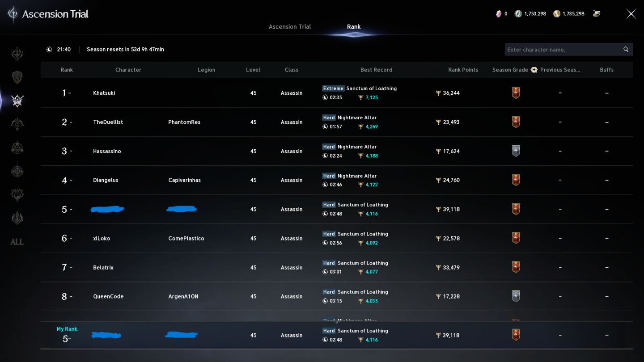644x362 pixels.
Task: Click the My Rank label
Action: point(67,329)
